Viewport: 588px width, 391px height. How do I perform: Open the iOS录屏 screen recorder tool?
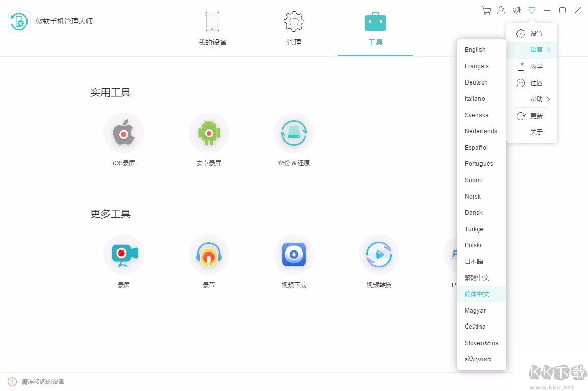(x=124, y=133)
